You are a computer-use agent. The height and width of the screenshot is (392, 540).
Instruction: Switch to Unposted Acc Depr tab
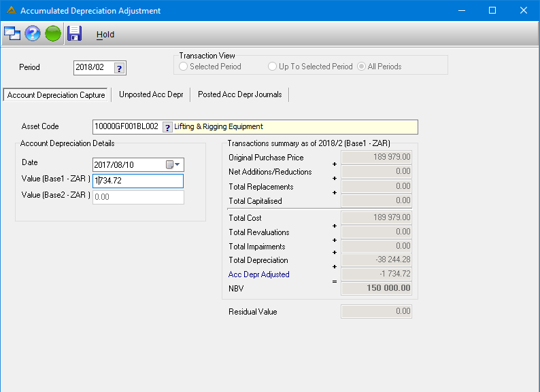pyautogui.click(x=151, y=94)
